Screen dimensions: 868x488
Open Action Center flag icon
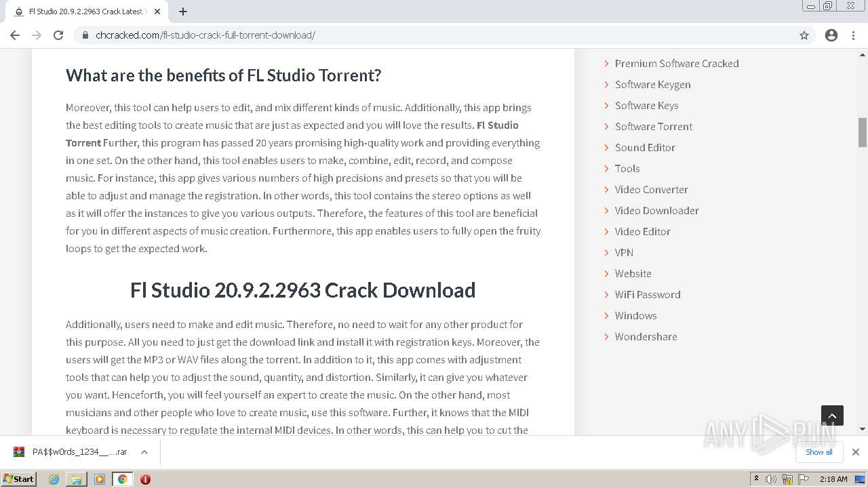pos(804,479)
